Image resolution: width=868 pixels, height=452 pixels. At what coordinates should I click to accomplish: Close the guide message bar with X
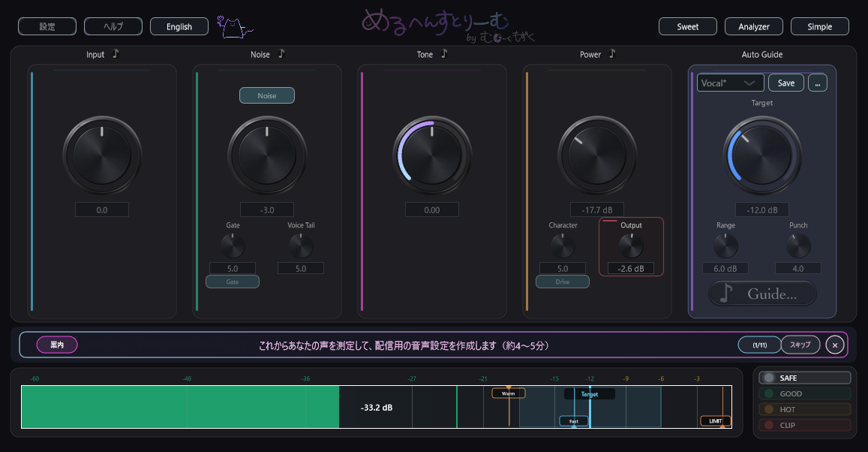[835, 345]
